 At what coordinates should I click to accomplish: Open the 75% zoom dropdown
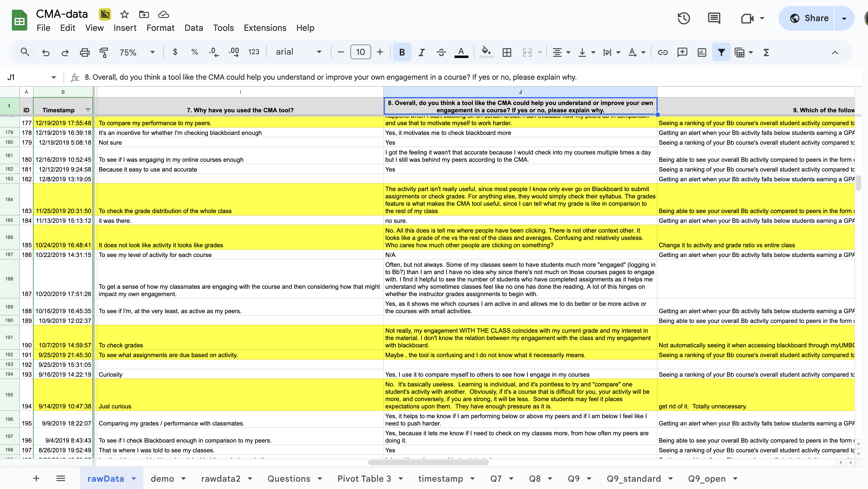[137, 52]
